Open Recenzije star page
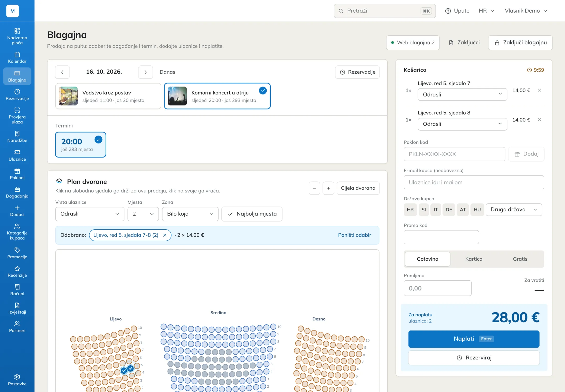 [17, 272]
